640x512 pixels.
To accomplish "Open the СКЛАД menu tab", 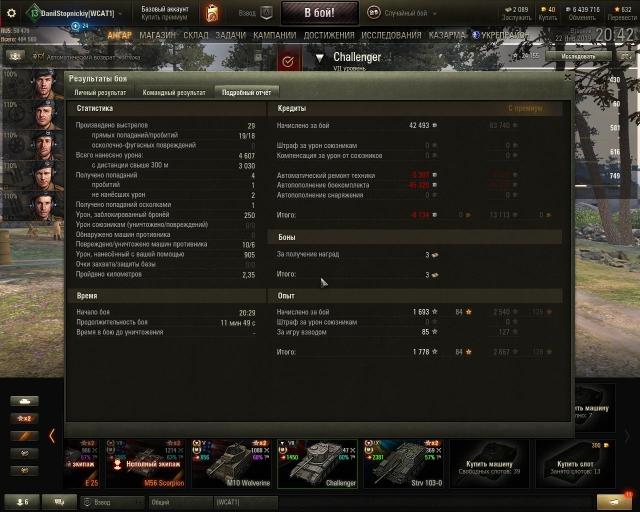I will [x=196, y=36].
